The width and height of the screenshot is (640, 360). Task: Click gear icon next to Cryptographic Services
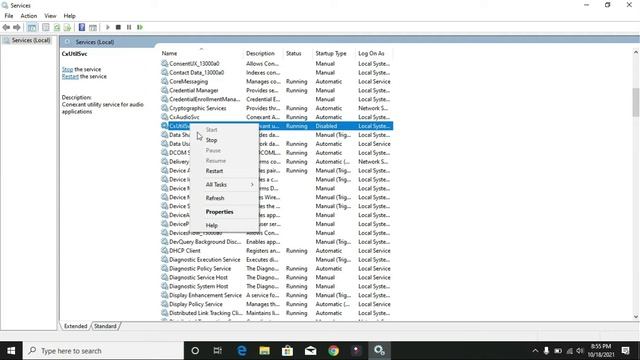tap(164, 108)
